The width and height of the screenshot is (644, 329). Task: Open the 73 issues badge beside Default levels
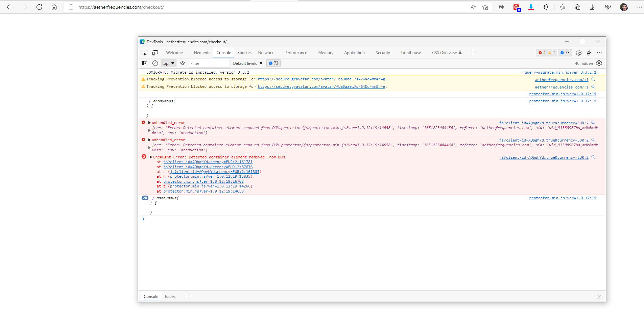273,63
